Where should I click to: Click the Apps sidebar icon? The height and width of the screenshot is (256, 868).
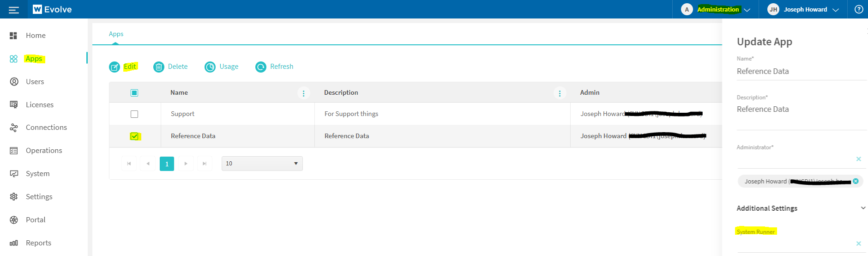tap(14, 59)
